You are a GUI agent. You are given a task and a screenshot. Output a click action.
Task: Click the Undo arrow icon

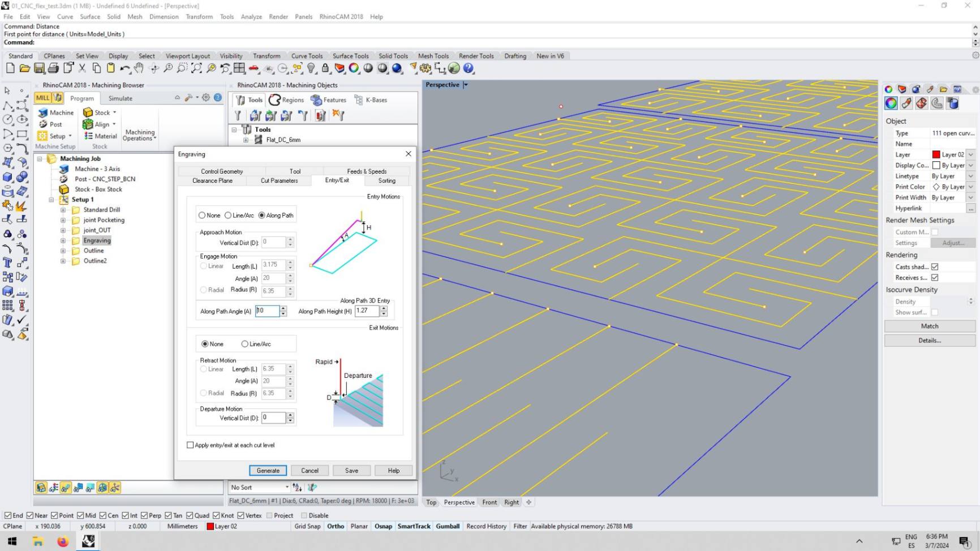click(x=124, y=68)
